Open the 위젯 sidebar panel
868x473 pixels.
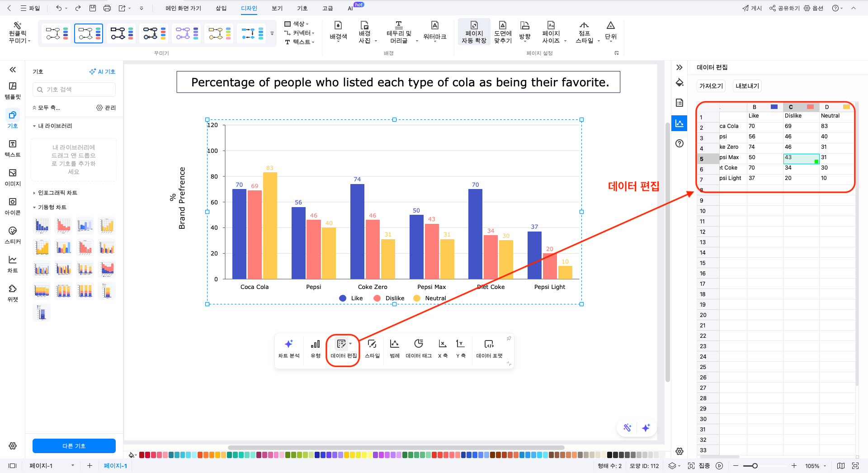pyautogui.click(x=13, y=293)
